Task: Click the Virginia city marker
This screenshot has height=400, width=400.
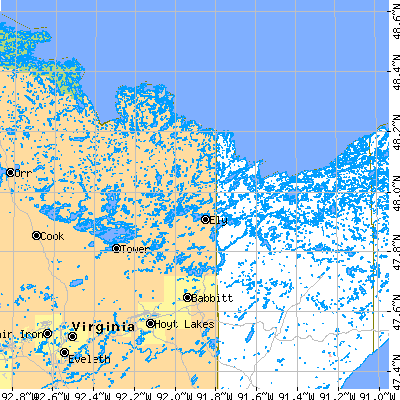Action: 72,336
